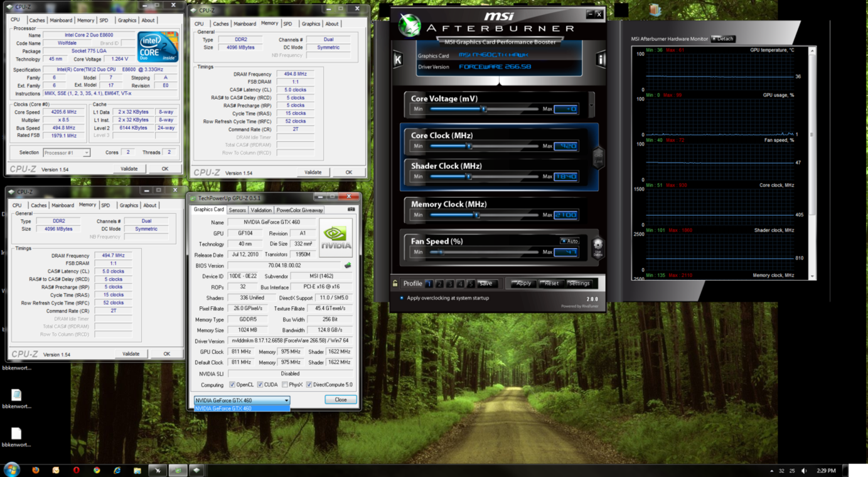Image resolution: width=868 pixels, height=477 pixels.
Task: Open SPD tab in top-middle CPU-Z window
Action: coord(287,24)
